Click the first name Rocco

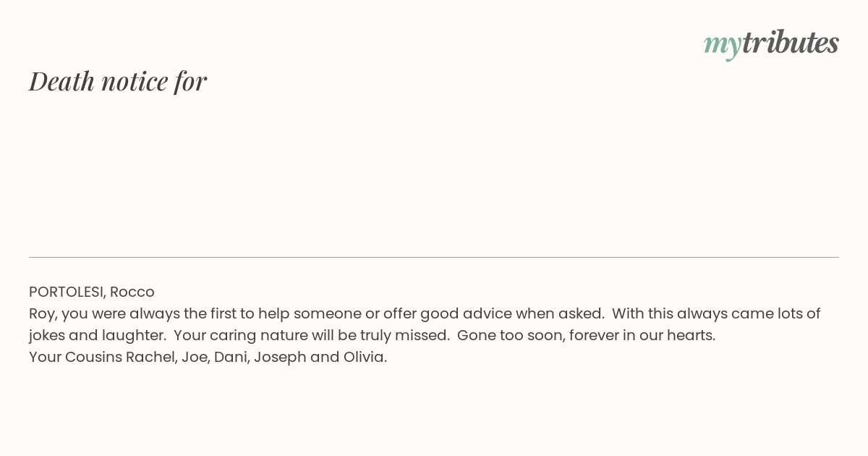[x=132, y=292]
